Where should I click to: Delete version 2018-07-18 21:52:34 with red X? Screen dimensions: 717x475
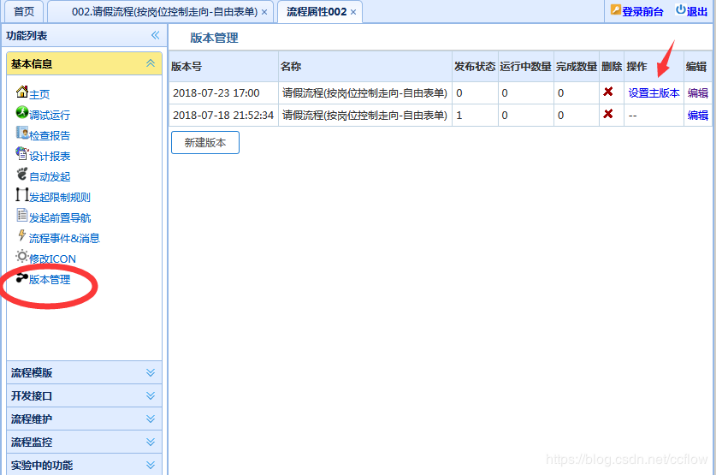point(608,114)
